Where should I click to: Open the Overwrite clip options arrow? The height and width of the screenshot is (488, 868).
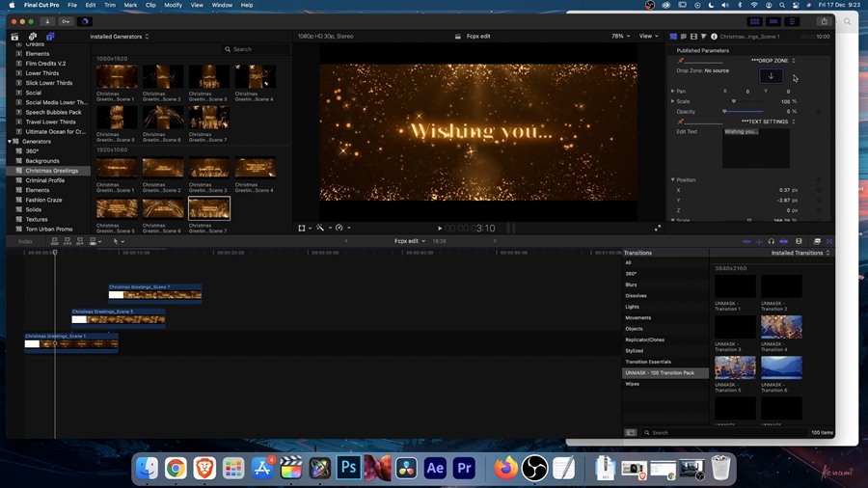click(x=99, y=242)
